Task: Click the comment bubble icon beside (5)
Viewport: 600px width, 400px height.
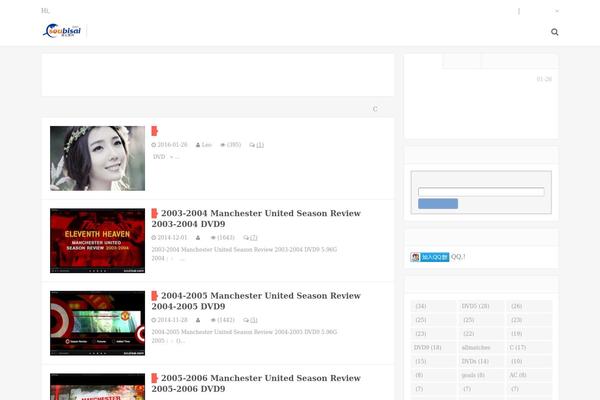Action: pos(246,320)
